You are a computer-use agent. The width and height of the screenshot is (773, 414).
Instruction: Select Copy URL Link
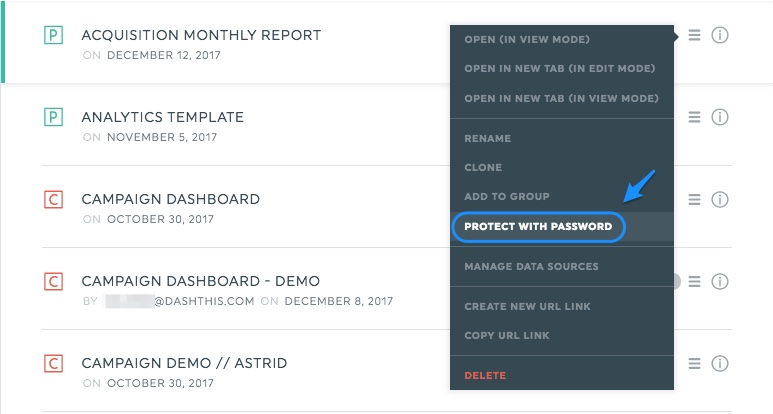coord(507,336)
